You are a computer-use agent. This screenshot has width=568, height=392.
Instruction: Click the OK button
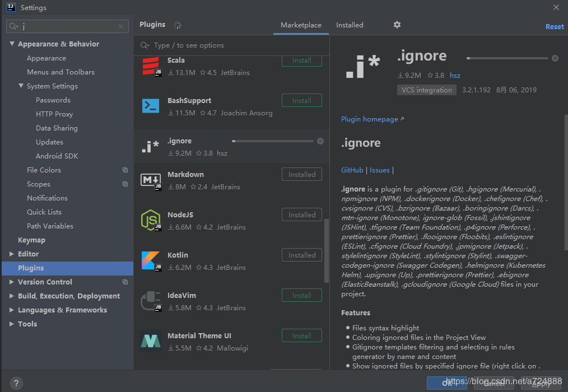[x=447, y=383]
